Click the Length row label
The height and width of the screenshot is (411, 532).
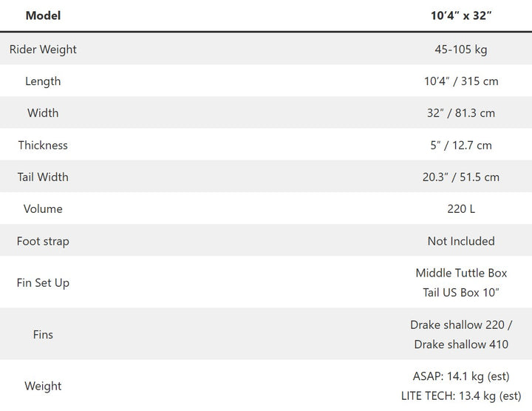pyautogui.click(x=43, y=81)
